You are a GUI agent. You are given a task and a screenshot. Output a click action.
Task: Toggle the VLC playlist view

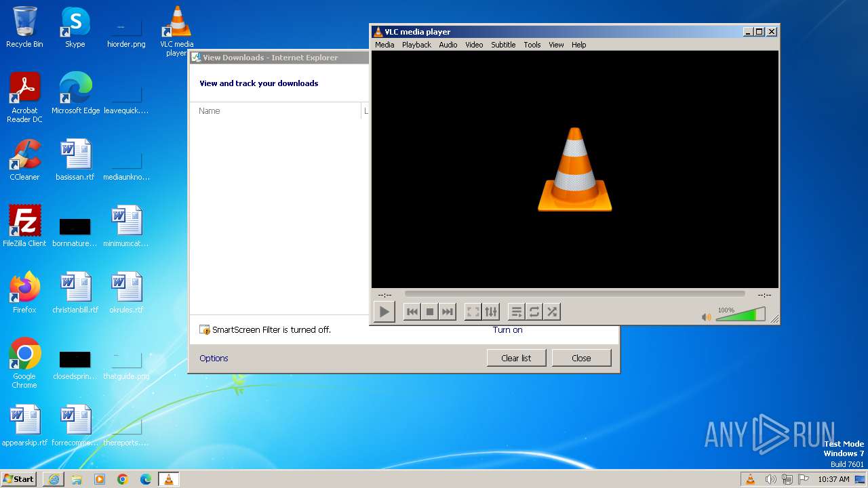point(517,312)
